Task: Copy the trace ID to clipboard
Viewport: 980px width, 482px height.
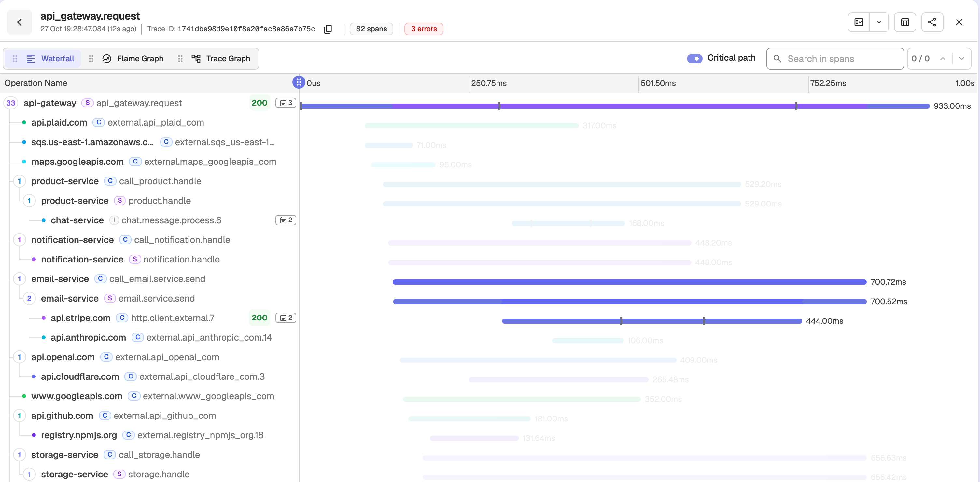Action: click(x=328, y=29)
